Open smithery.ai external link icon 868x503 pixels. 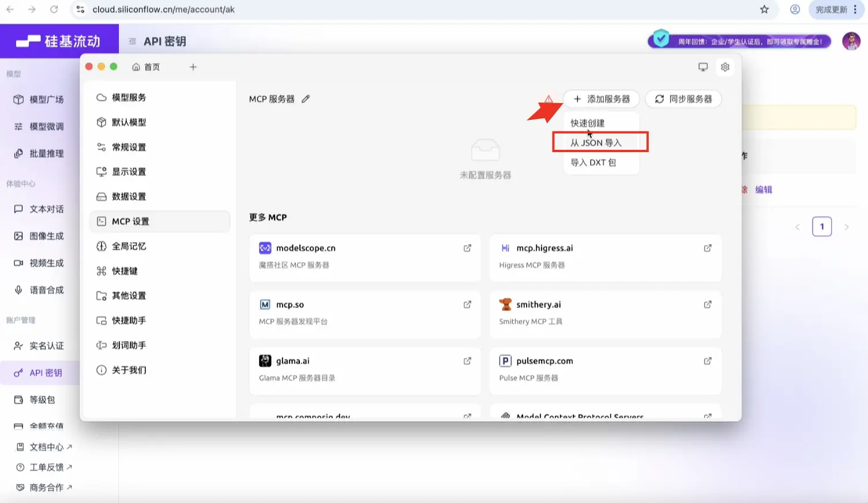[x=707, y=305]
